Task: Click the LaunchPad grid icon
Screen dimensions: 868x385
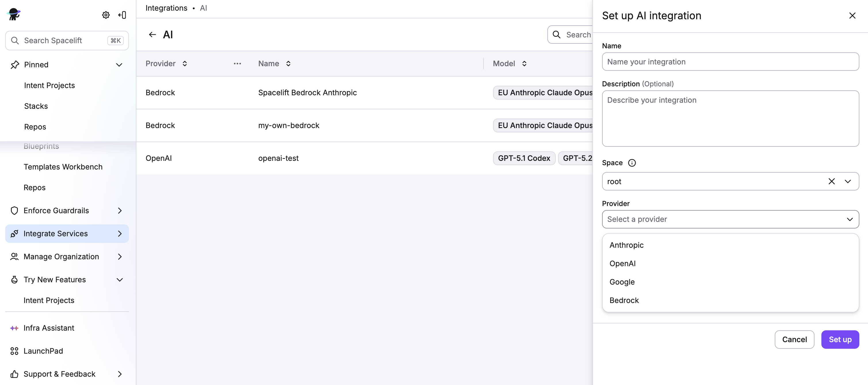Action: coord(14,351)
